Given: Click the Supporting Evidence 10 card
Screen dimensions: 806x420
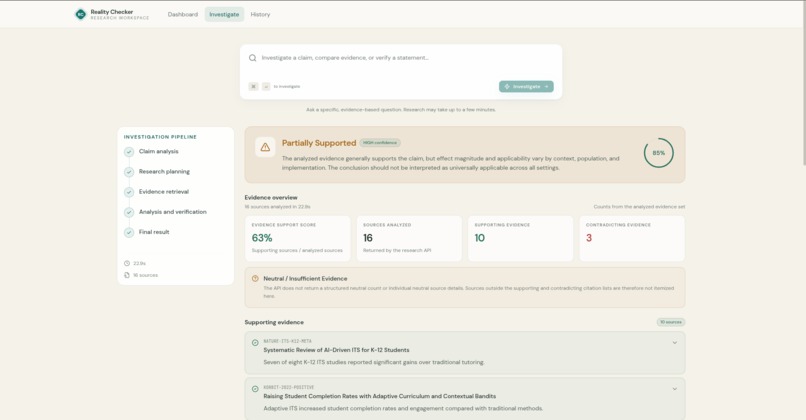Looking at the screenshot, I should coord(520,238).
